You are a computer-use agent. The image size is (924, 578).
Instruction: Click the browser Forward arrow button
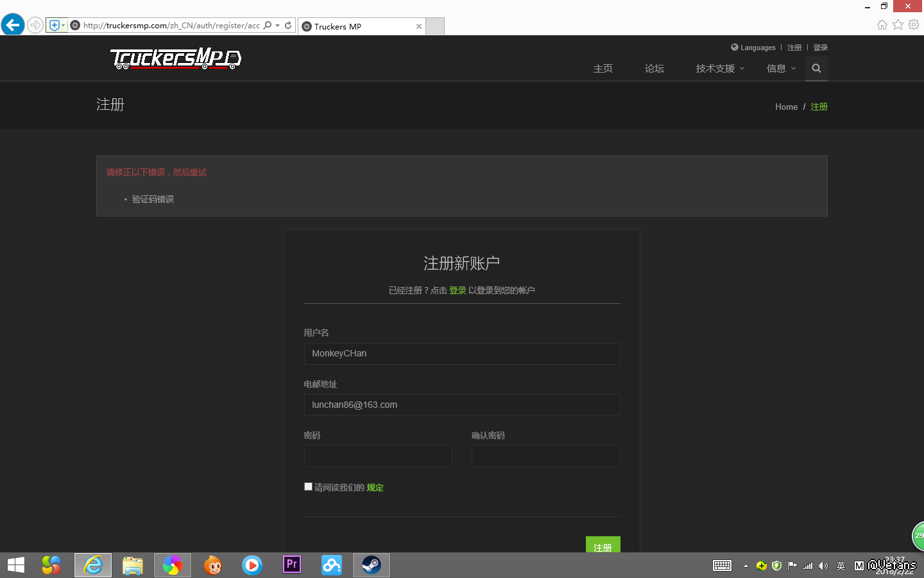[x=35, y=26]
